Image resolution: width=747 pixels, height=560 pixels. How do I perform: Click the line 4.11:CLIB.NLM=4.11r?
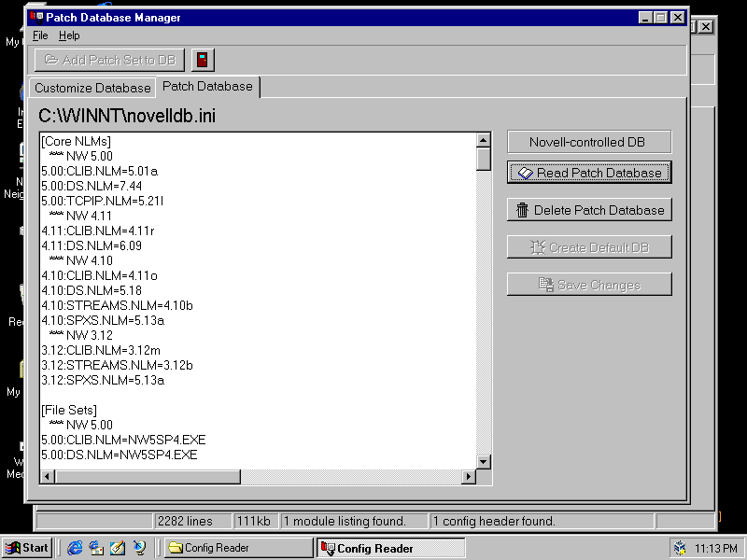pyautogui.click(x=98, y=231)
